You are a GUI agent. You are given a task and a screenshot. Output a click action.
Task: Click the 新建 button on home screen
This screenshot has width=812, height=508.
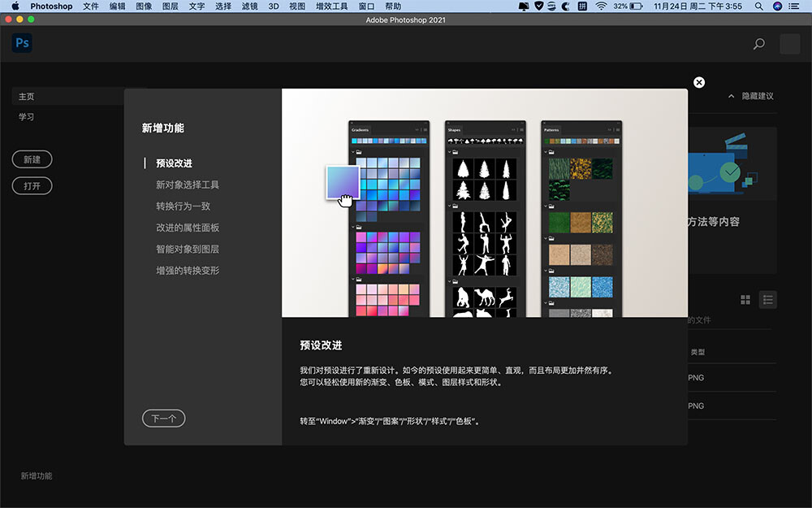tap(32, 159)
